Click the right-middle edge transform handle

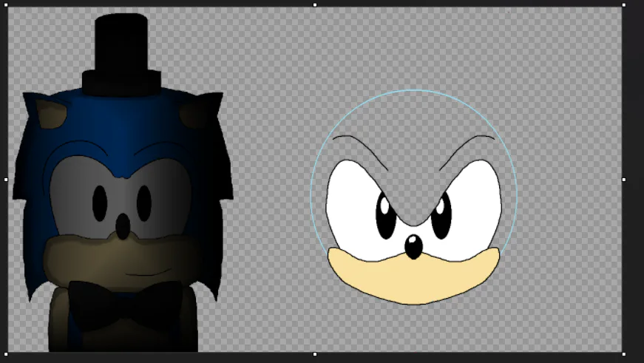[624, 180]
